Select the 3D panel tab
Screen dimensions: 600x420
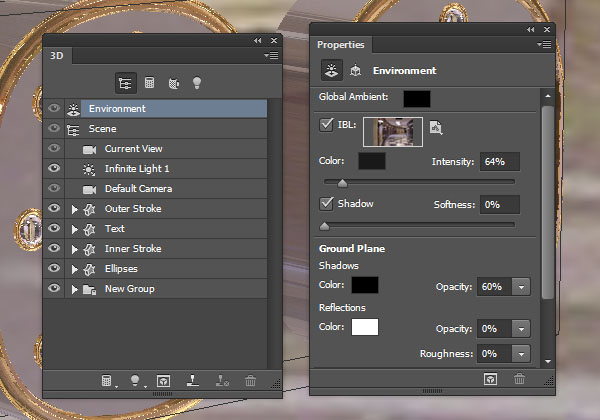click(x=57, y=56)
